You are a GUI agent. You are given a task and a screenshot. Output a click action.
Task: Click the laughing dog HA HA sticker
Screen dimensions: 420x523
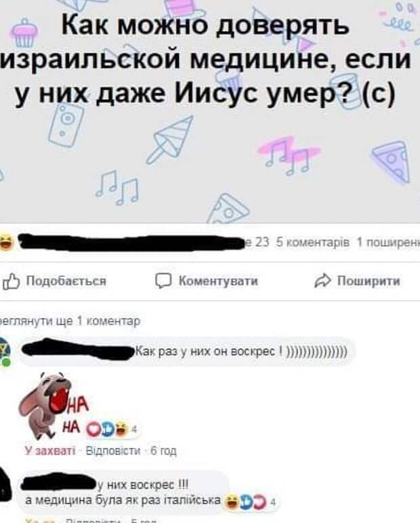[54, 405]
